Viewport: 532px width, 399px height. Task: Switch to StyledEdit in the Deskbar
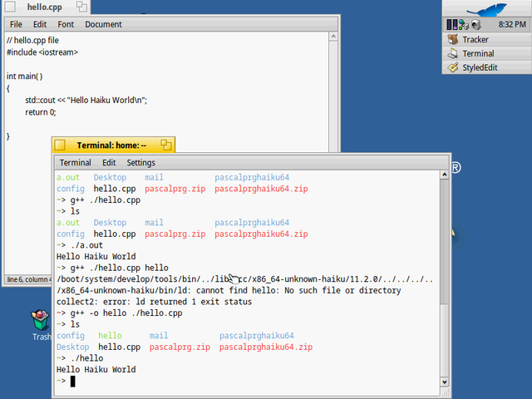(x=487, y=67)
